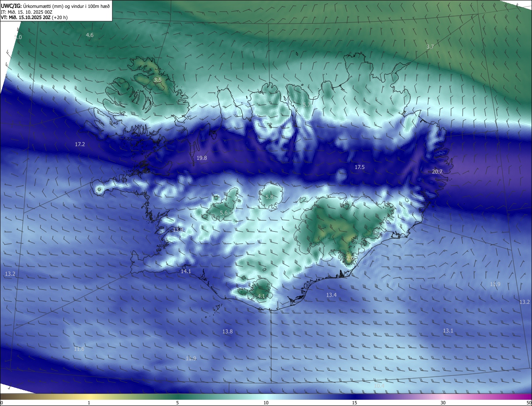532x406 pixels.
Task: Click the 11.6 value label
Action: [79, 349]
